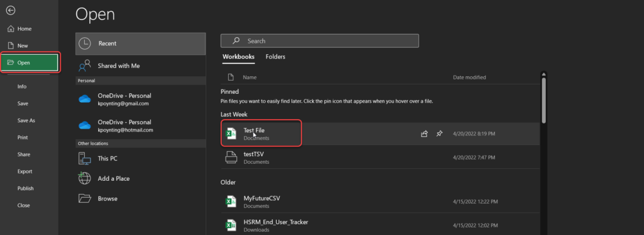Open Shared with Me

pos(140,66)
